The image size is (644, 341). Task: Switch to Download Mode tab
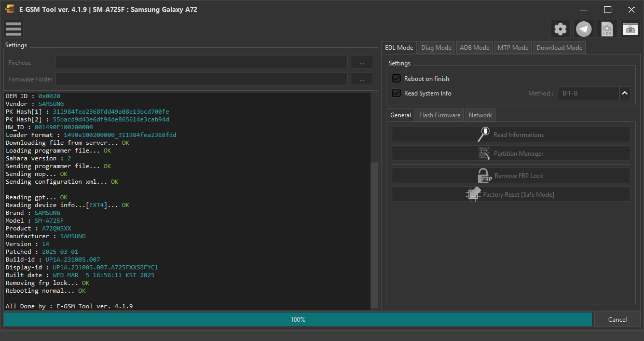tap(559, 47)
